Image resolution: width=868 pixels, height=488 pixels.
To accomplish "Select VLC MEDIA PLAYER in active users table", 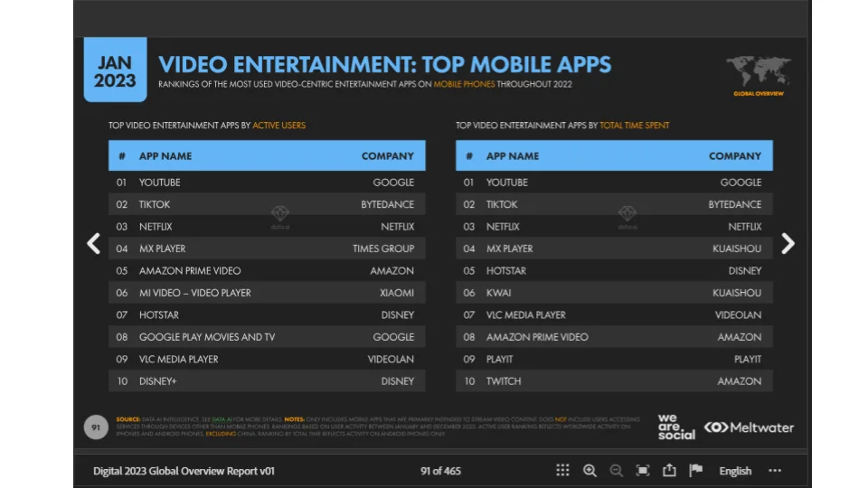I will [178, 359].
